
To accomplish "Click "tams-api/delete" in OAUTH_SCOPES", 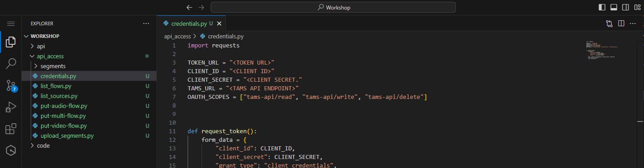I will coord(394,97).
